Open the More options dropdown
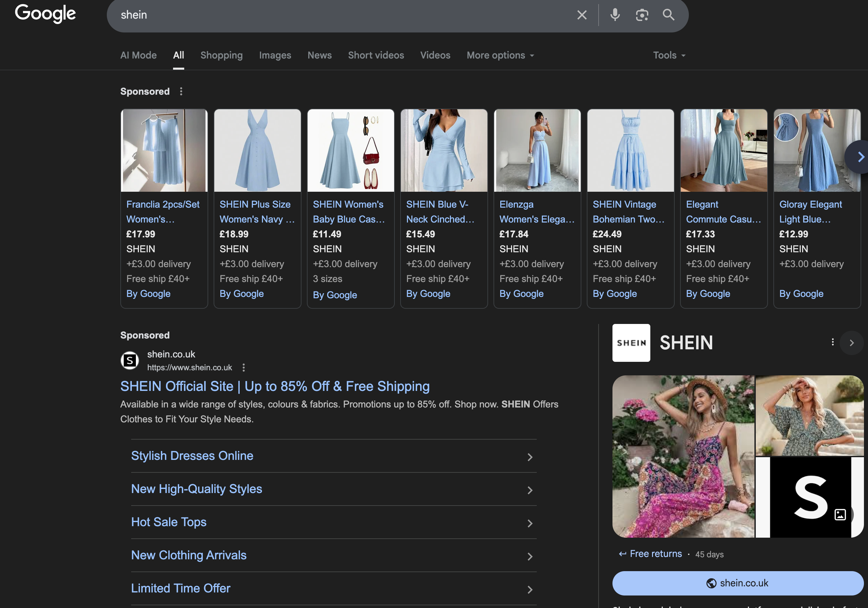868x608 pixels. coord(500,55)
